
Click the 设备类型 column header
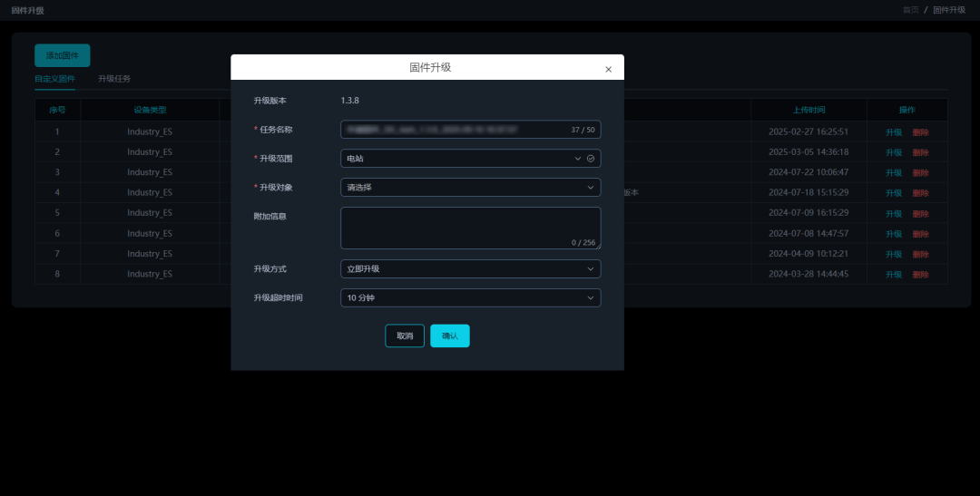point(150,110)
